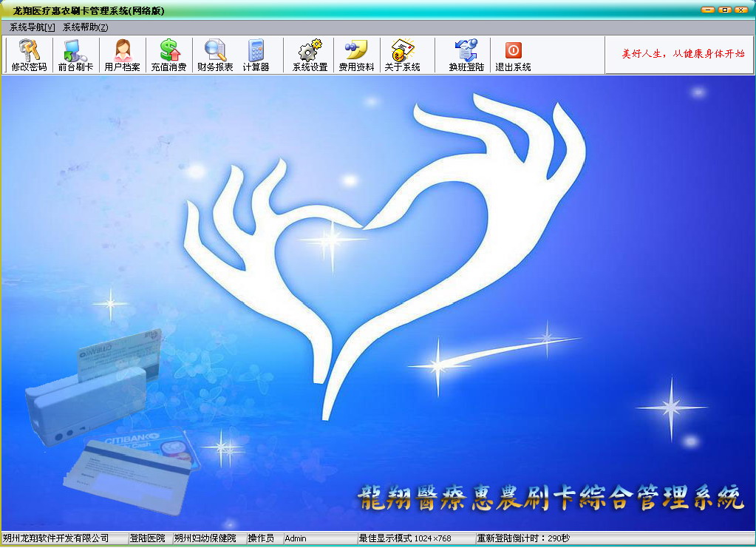Minimize the application window
Viewport: 756px width, 548px height.
click(x=707, y=10)
